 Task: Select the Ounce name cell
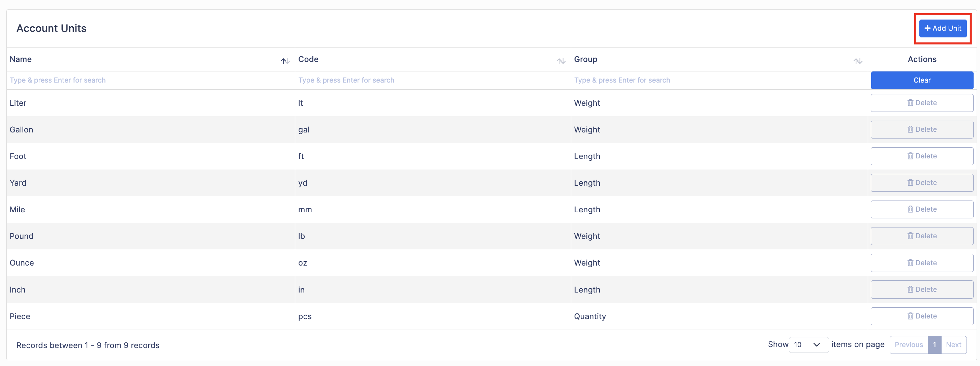point(151,263)
